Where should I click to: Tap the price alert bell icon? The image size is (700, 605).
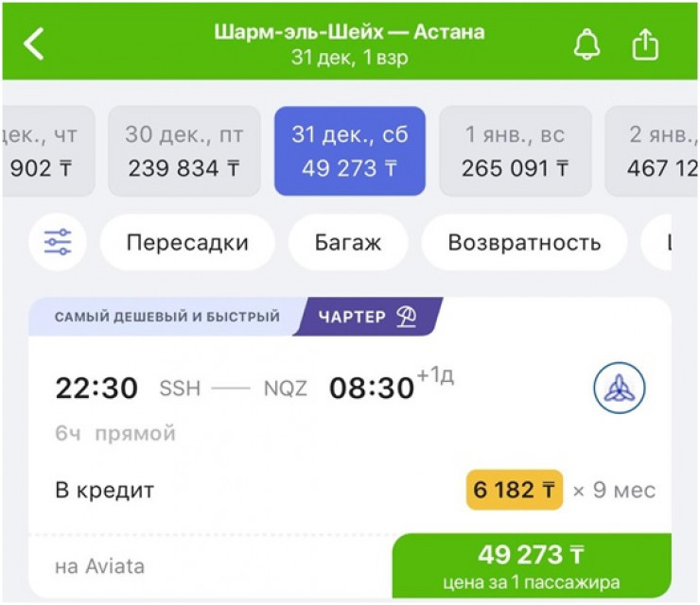[587, 44]
